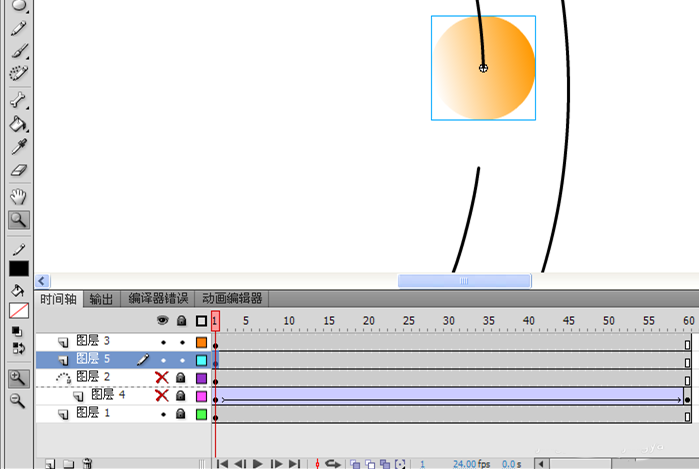
Task: Select the Brush tool
Action: point(19,51)
